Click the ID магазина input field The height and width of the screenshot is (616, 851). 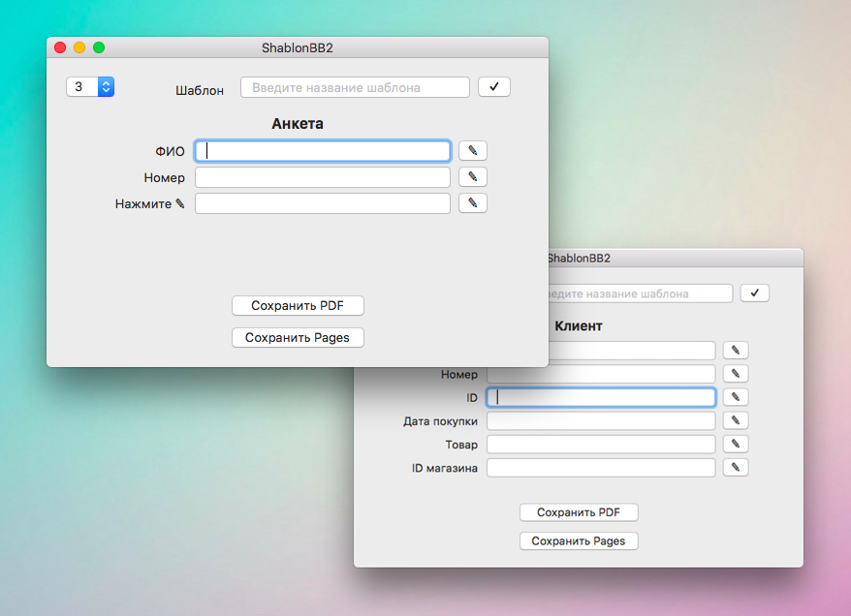[601, 468]
